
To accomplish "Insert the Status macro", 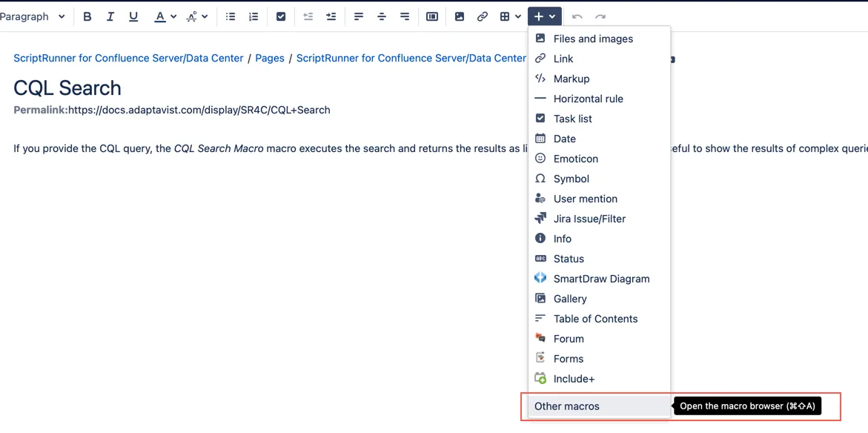I will [x=600, y=259].
